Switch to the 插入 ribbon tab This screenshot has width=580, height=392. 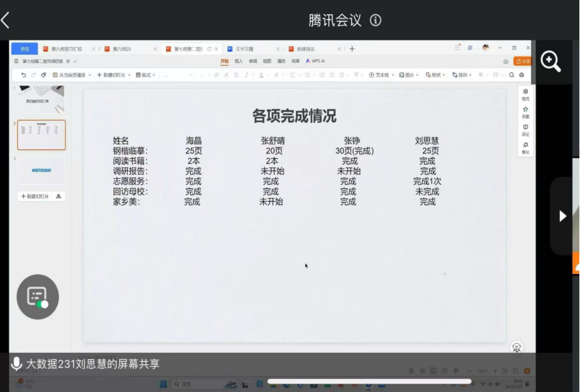pos(238,61)
